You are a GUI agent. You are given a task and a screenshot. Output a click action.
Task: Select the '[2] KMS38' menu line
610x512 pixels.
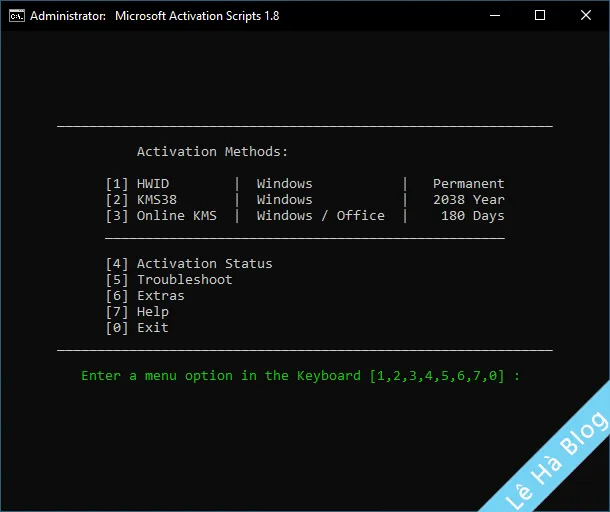point(141,200)
